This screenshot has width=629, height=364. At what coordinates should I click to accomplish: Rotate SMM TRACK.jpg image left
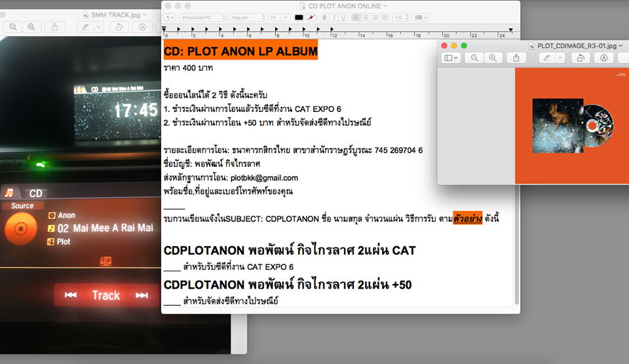coord(119,27)
